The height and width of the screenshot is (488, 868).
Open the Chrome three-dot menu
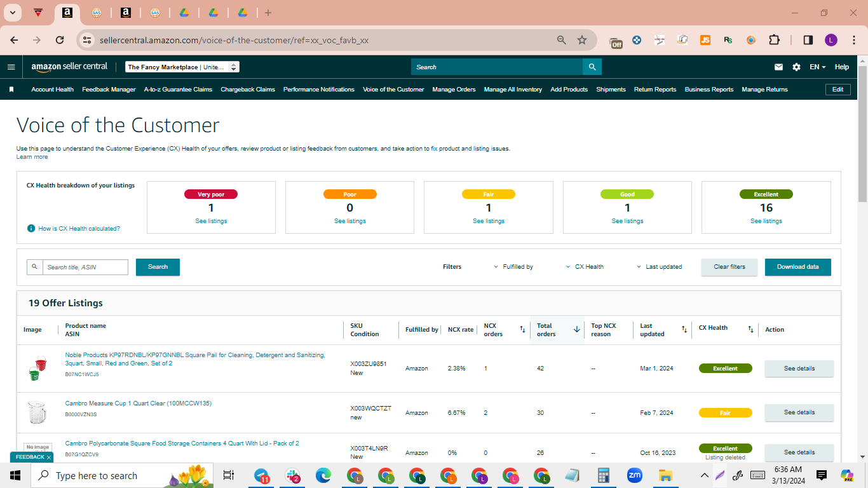[853, 40]
